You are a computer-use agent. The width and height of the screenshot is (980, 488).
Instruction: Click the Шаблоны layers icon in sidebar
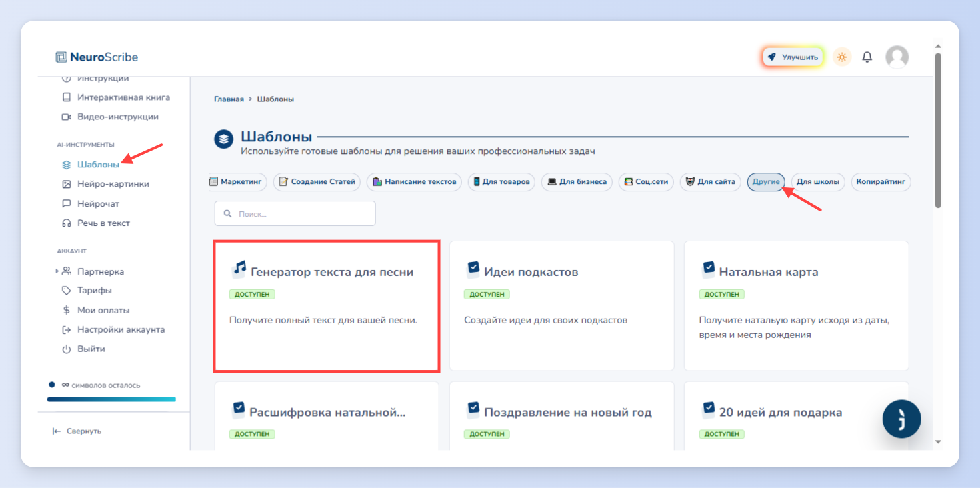click(x=66, y=165)
